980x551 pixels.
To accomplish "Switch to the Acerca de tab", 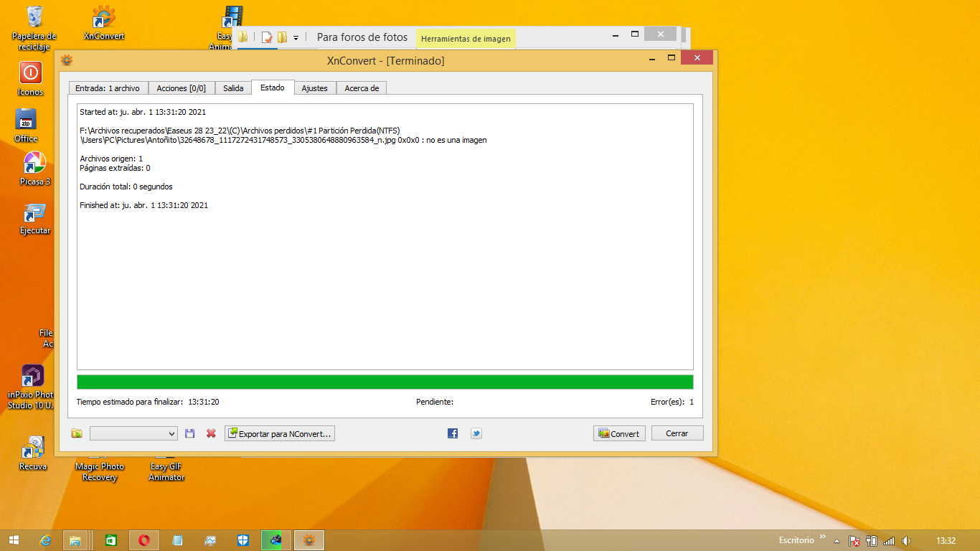I will tap(362, 88).
